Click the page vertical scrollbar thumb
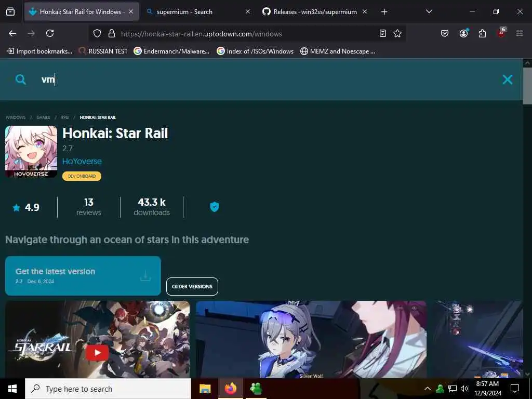Screen dimensions: 532x399 tap(527, 87)
